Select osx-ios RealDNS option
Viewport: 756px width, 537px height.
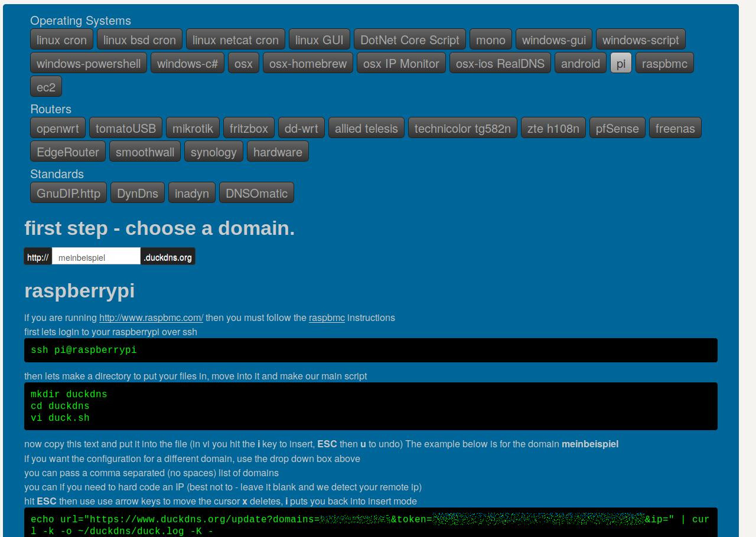click(x=500, y=63)
